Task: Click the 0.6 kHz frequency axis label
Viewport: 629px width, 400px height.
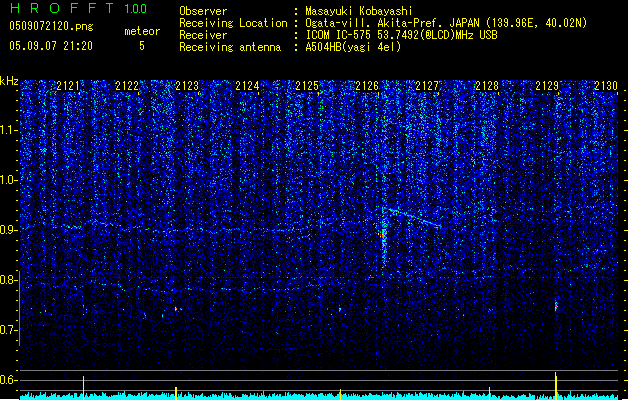Action: point(9,380)
